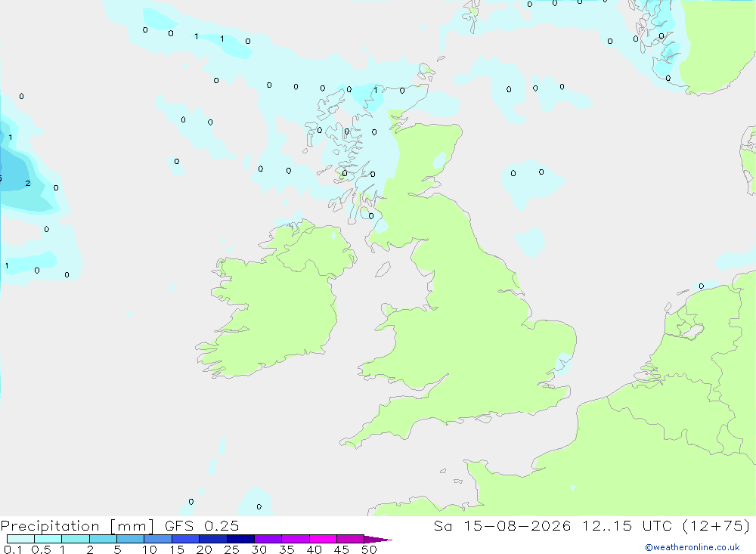Click the '35' legend scale label
Image resolution: width=756 pixels, height=554 pixels.
[x=287, y=549]
